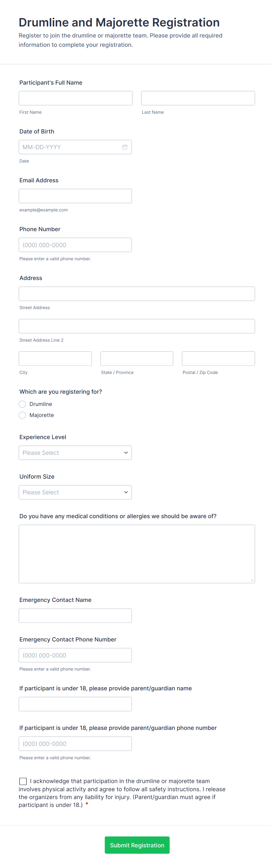Viewport: 271px width, 868px height.
Task: Select the Majorette radio button
Action: [22, 415]
